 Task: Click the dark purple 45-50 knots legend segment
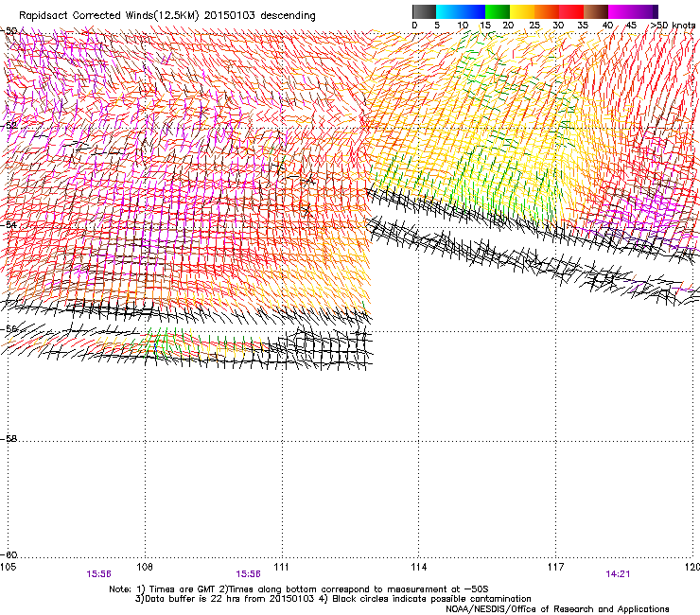pyautogui.click(x=645, y=11)
